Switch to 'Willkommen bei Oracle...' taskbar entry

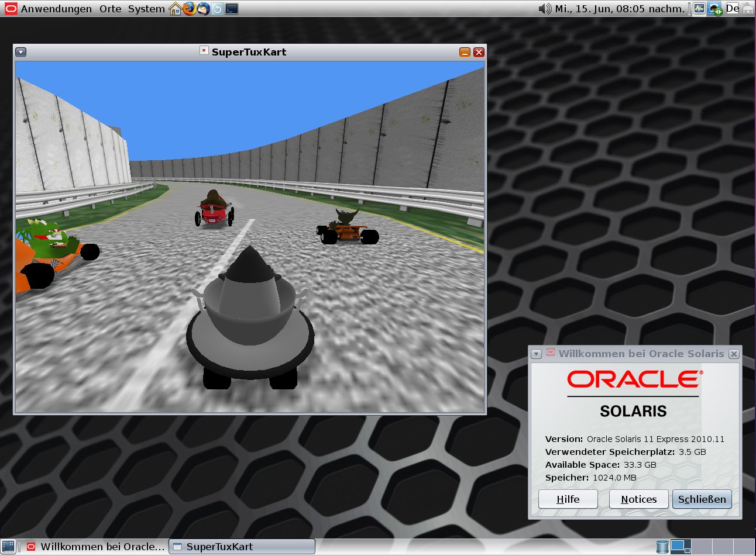pyautogui.click(x=95, y=547)
